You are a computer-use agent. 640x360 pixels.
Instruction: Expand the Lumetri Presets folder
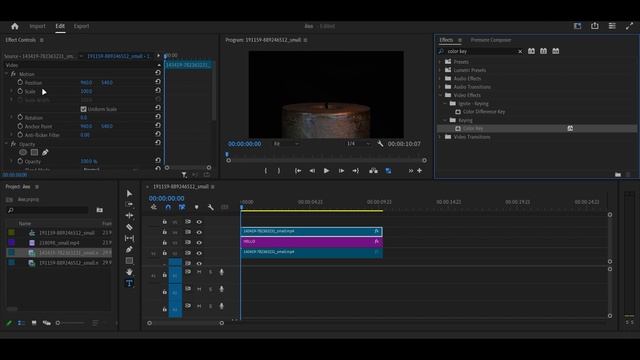[440, 70]
